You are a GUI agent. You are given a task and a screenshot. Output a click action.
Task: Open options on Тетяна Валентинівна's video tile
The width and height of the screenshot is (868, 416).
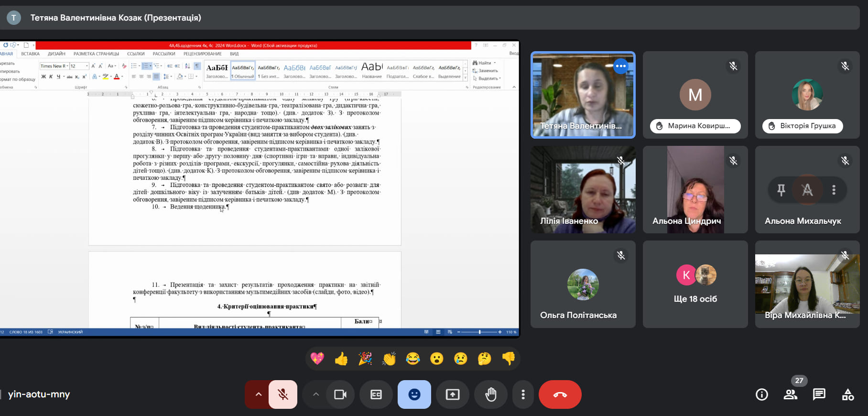[x=621, y=66]
